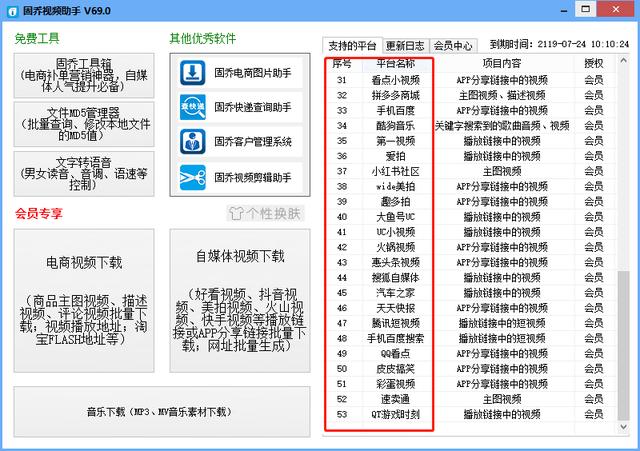Open 固乔客户管理系统 software link
The height and width of the screenshot is (451, 640).
[240, 142]
